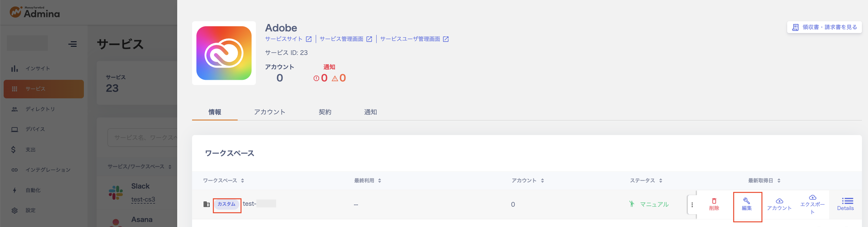868x227 pixels.
Task: Click the red error notification count icon
Action: coord(316,78)
